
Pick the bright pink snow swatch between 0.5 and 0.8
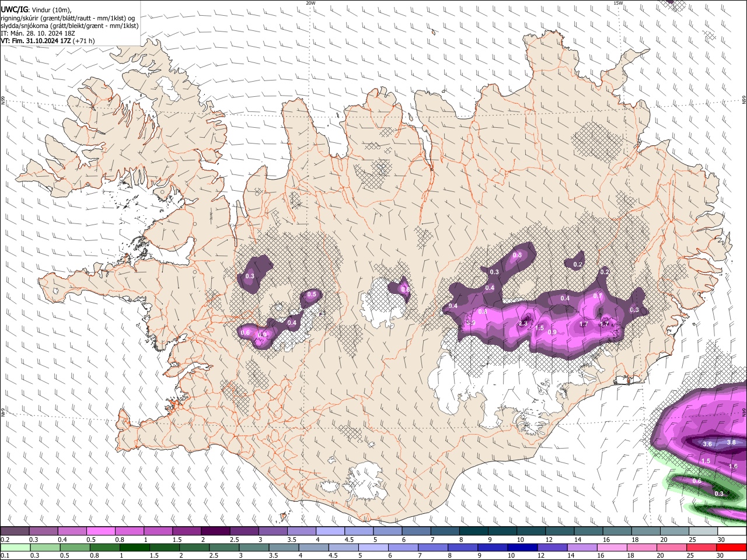(100, 531)
